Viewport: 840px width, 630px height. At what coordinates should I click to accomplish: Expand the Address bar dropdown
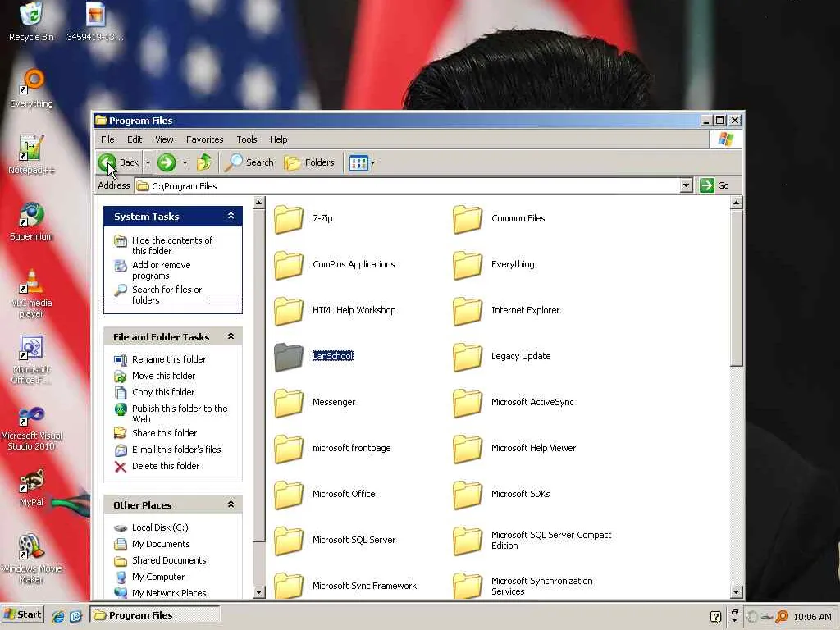click(687, 186)
